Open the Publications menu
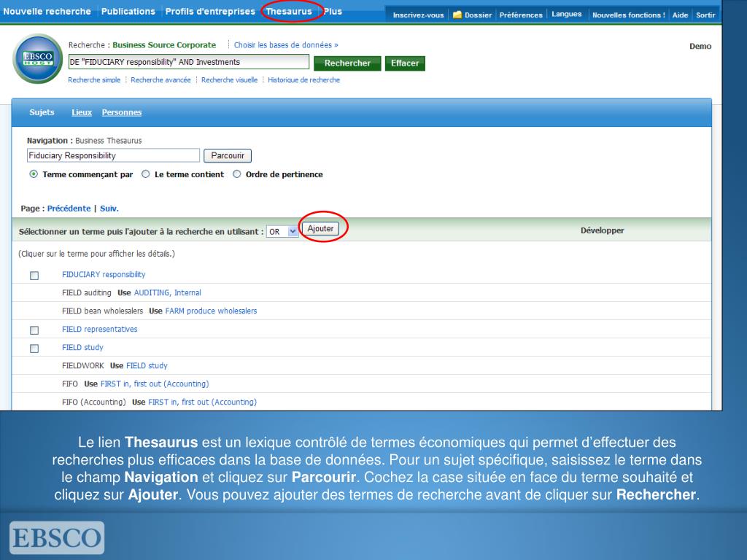 (x=128, y=11)
